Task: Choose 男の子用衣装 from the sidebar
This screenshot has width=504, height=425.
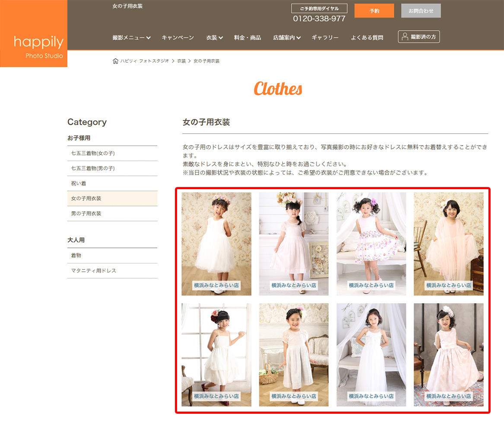Action: (x=86, y=214)
